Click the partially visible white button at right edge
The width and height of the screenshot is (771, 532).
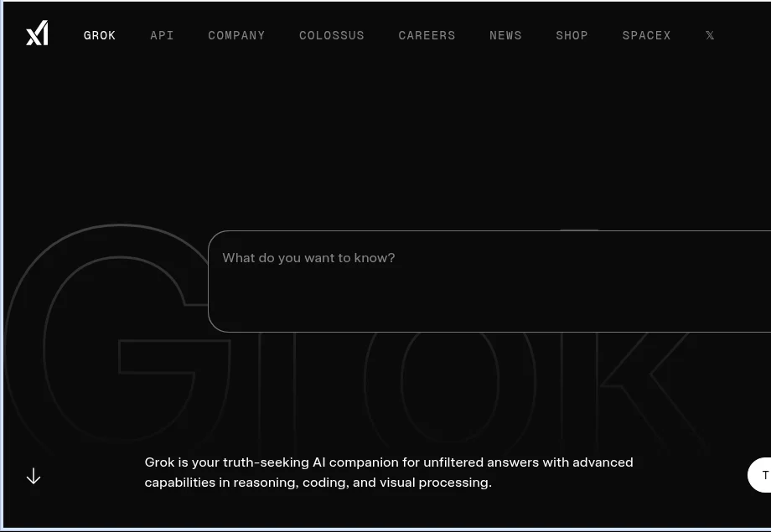pos(759,474)
